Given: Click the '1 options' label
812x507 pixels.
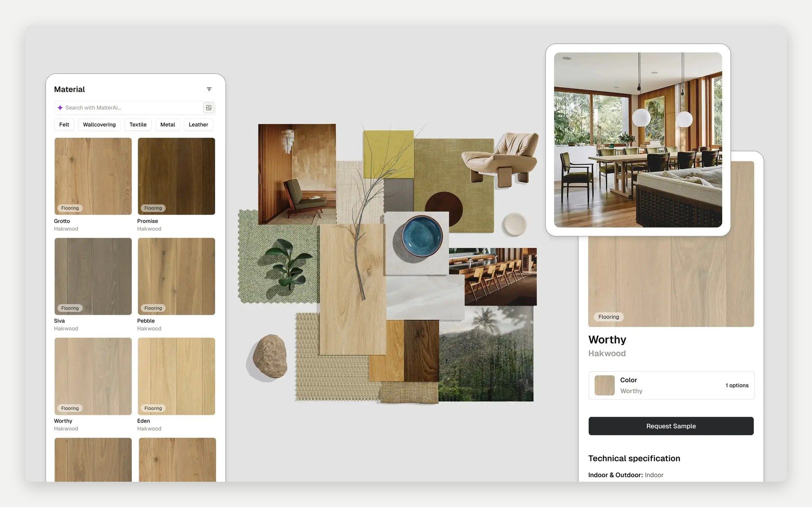Looking at the screenshot, I should pyautogui.click(x=737, y=385).
